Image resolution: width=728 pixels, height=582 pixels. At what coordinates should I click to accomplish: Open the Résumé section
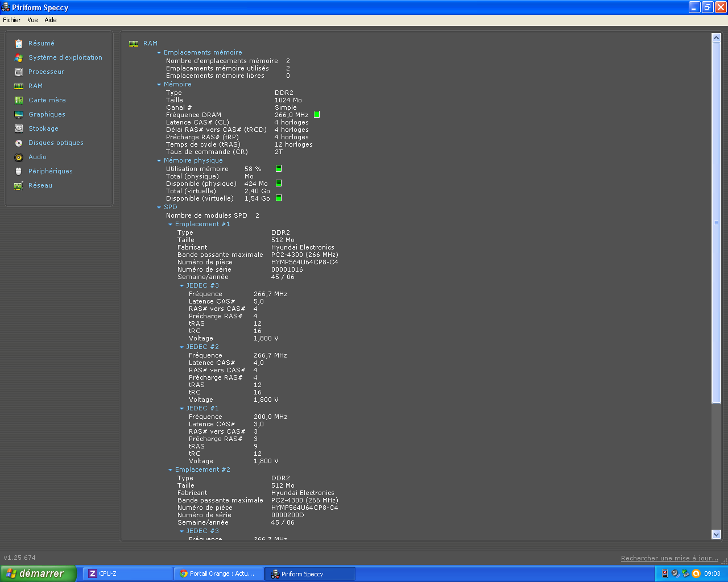click(x=42, y=43)
